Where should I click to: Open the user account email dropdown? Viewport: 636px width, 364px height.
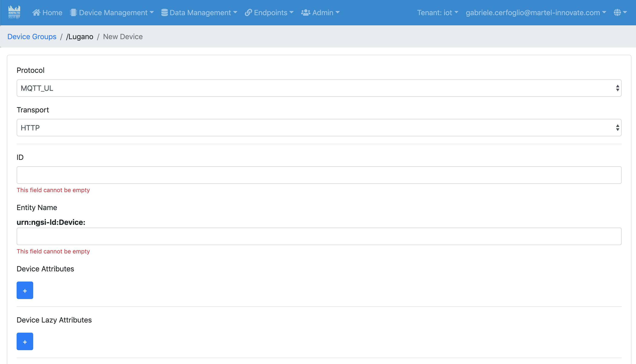536,12
